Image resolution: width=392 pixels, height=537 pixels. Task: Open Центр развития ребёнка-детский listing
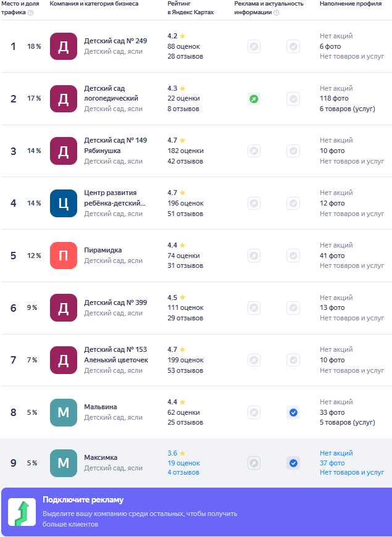click(115, 198)
